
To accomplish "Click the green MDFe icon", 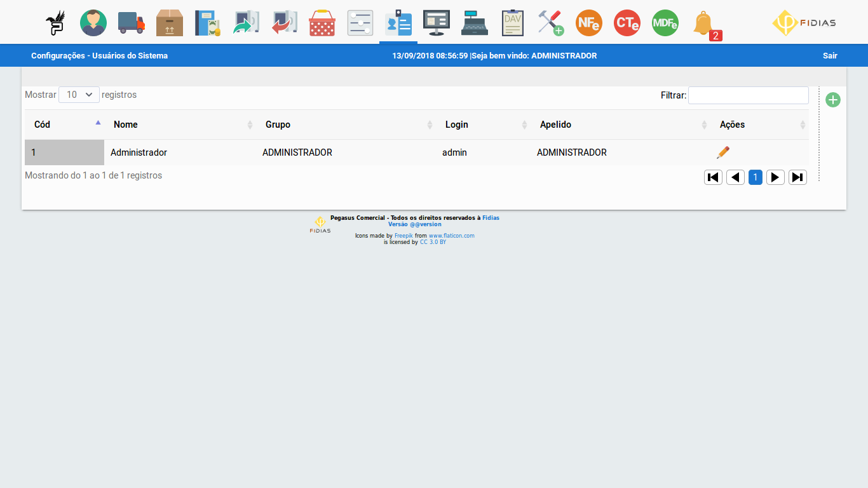I will point(665,23).
